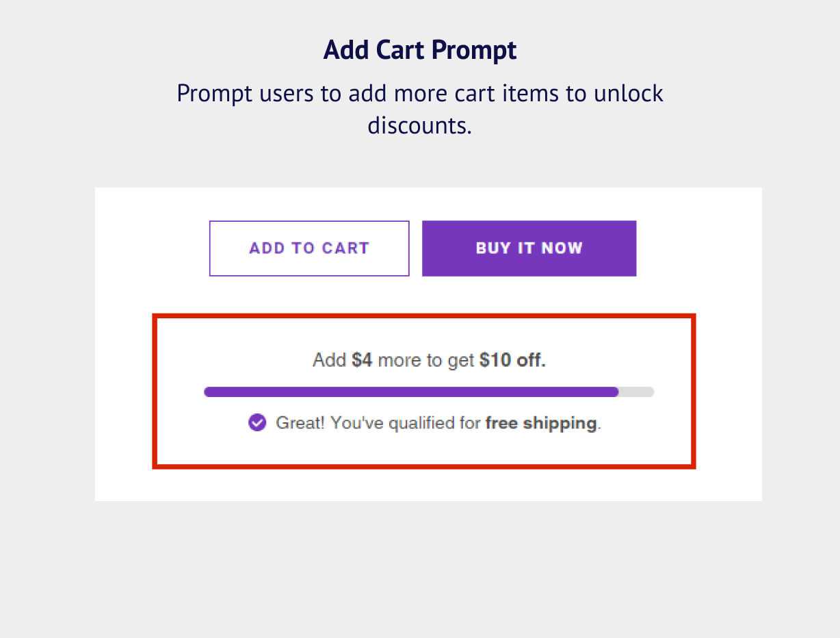Screen dimensions: 840x638
Task: Click the bold 'free shipping' text
Action: (541, 423)
